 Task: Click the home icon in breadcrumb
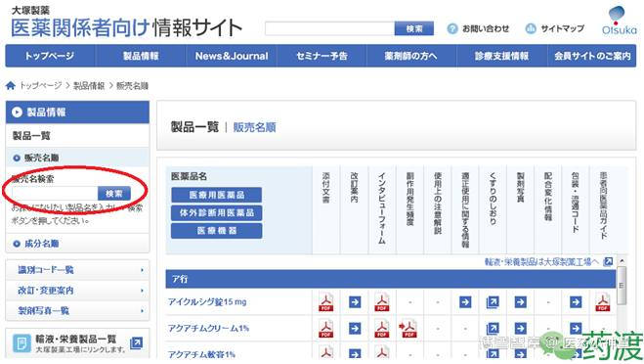11,85
